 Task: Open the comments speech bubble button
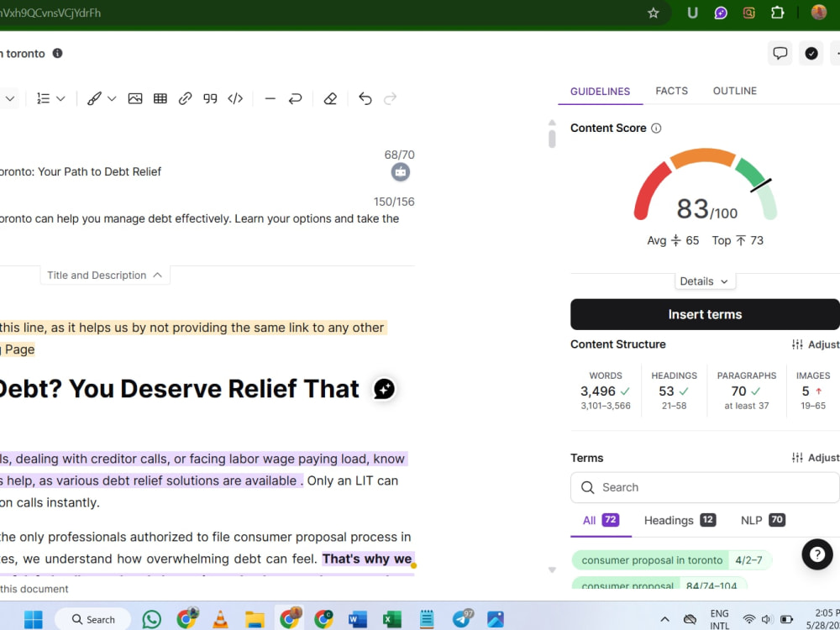point(780,53)
